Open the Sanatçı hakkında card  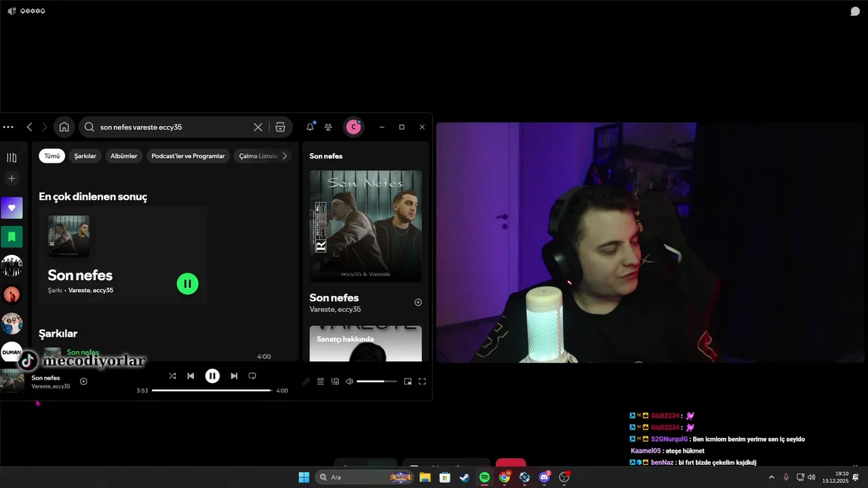tap(366, 344)
